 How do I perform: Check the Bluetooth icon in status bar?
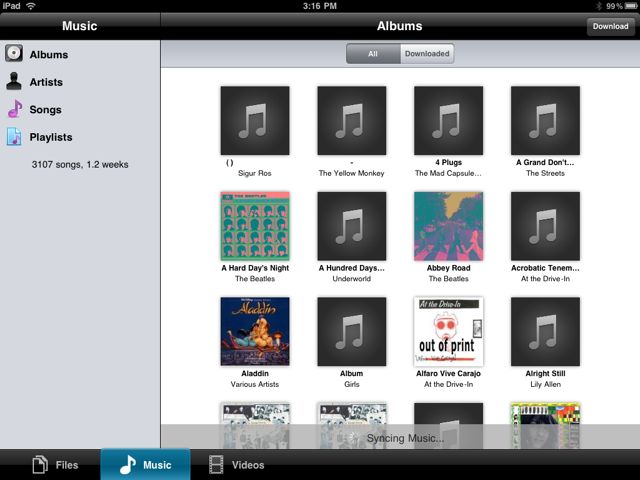[599, 6]
